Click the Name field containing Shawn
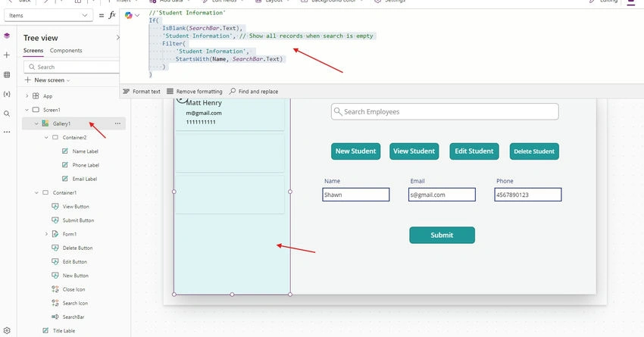This screenshot has height=337, width=644. 355,195
